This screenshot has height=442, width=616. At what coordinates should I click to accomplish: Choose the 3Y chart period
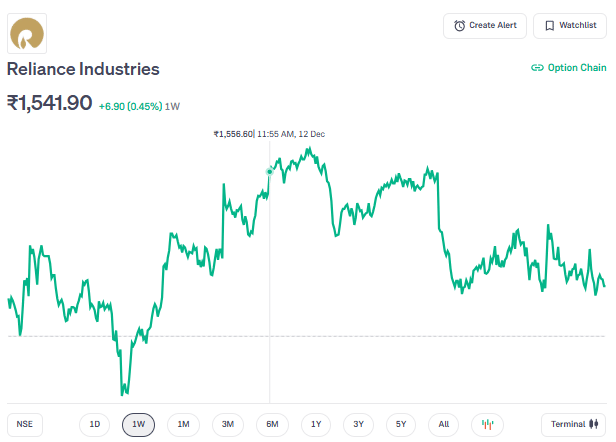coord(359,424)
